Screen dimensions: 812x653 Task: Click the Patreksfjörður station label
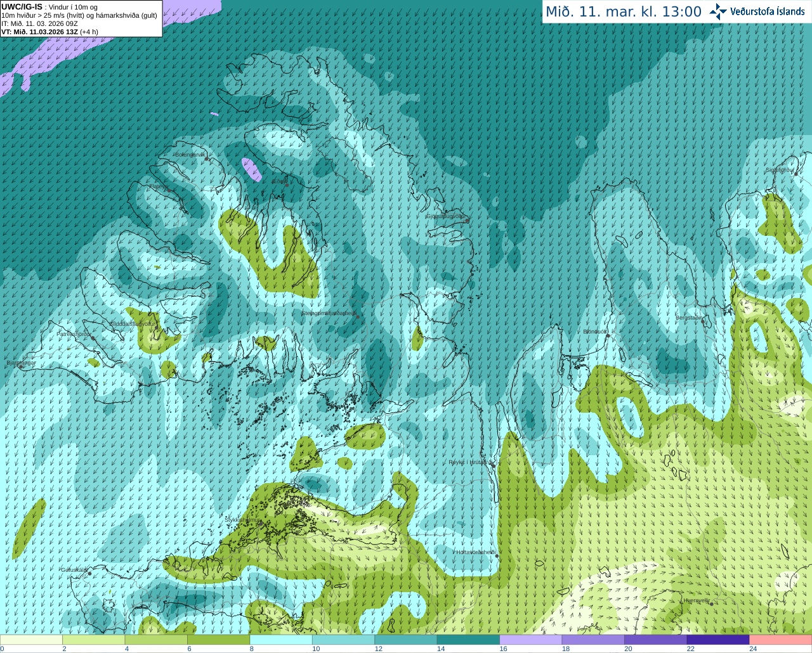coord(74,333)
